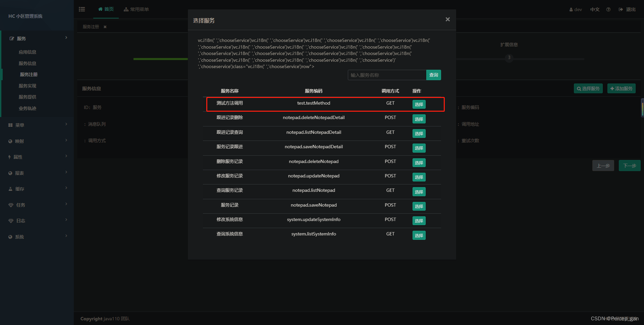Click the 日志 diamond icon
Image resolution: width=644 pixels, height=325 pixels.
click(11, 221)
